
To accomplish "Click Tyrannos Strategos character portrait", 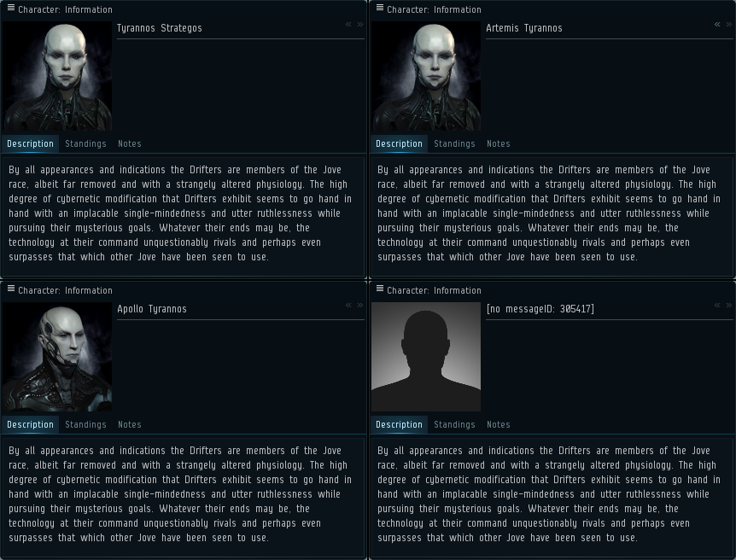I will coord(57,76).
